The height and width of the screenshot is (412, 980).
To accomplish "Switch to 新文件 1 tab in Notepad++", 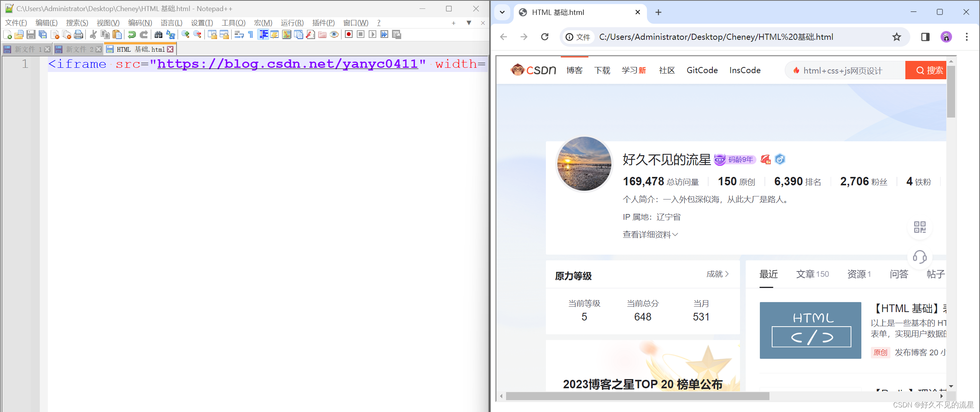I will pyautogui.click(x=28, y=49).
